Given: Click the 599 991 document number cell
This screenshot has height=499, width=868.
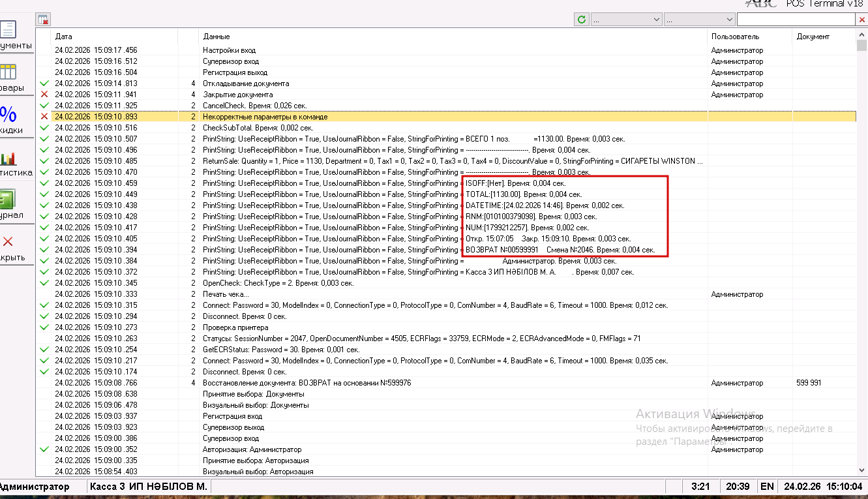Looking at the screenshot, I should coord(809,383).
